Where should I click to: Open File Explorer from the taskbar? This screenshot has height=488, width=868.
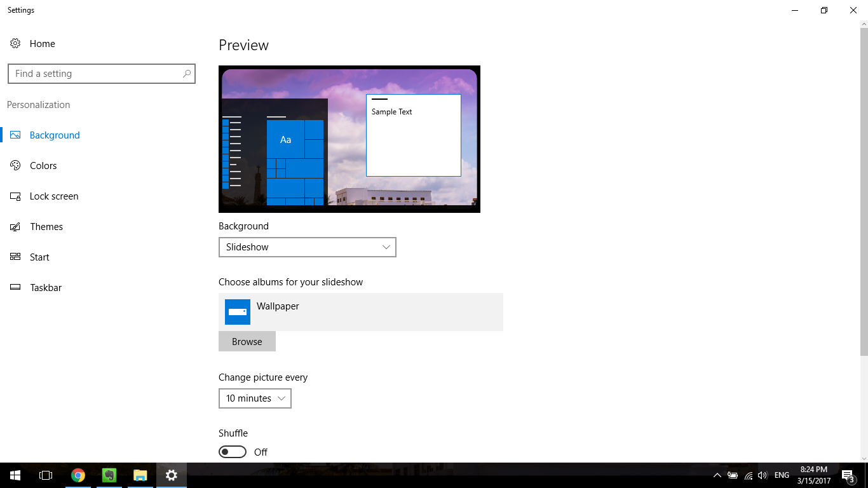(x=140, y=475)
